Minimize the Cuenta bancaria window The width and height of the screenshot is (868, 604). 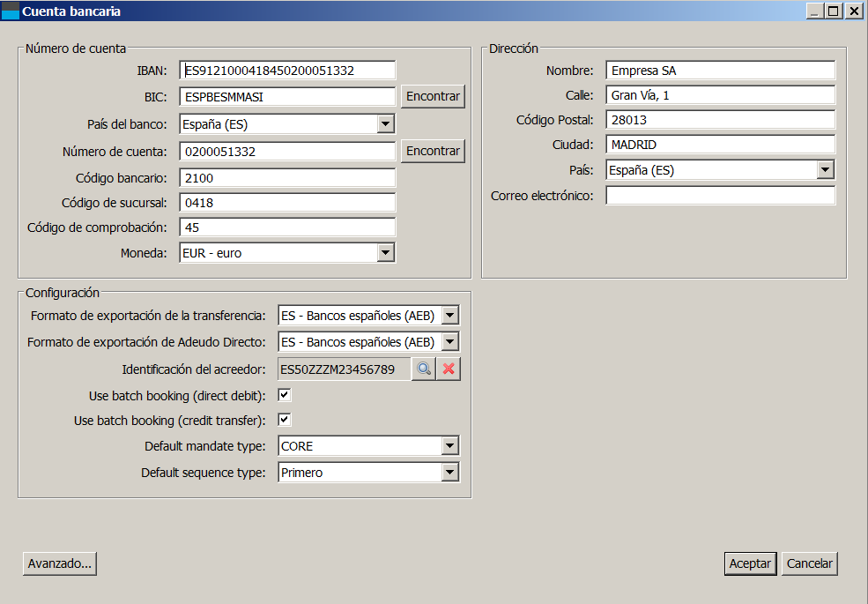coord(814,11)
